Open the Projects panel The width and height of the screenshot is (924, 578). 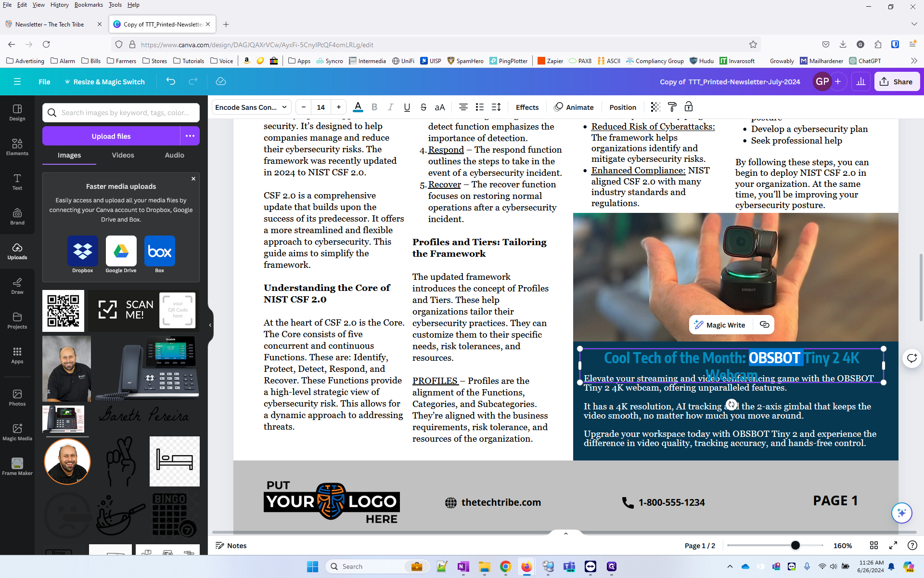pyautogui.click(x=17, y=321)
